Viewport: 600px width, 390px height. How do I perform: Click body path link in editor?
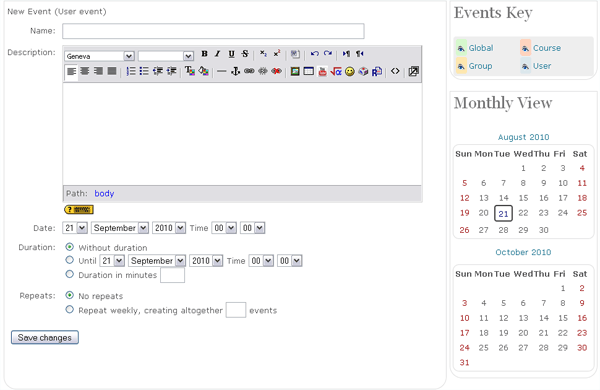pyautogui.click(x=104, y=194)
